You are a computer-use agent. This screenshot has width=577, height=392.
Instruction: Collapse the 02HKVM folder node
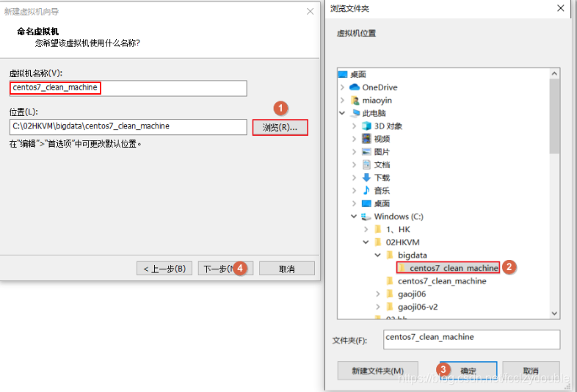366,242
